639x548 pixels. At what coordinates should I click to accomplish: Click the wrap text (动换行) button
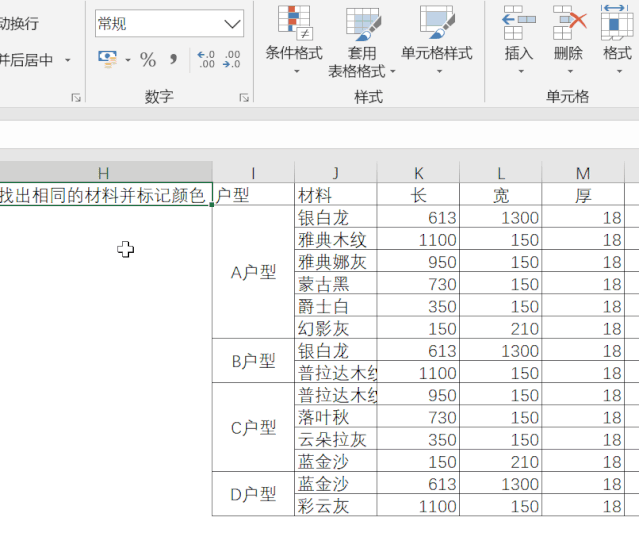[x=19, y=23]
